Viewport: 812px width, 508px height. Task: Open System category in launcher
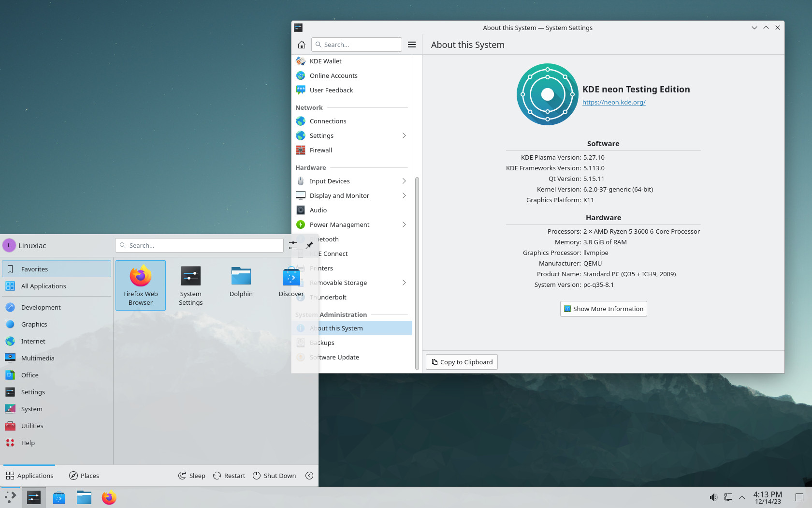pos(57,409)
